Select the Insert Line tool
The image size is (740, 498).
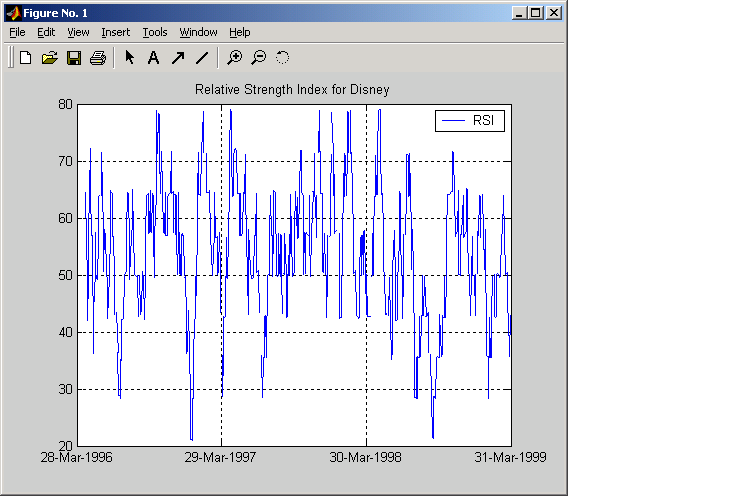pyautogui.click(x=202, y=58)
